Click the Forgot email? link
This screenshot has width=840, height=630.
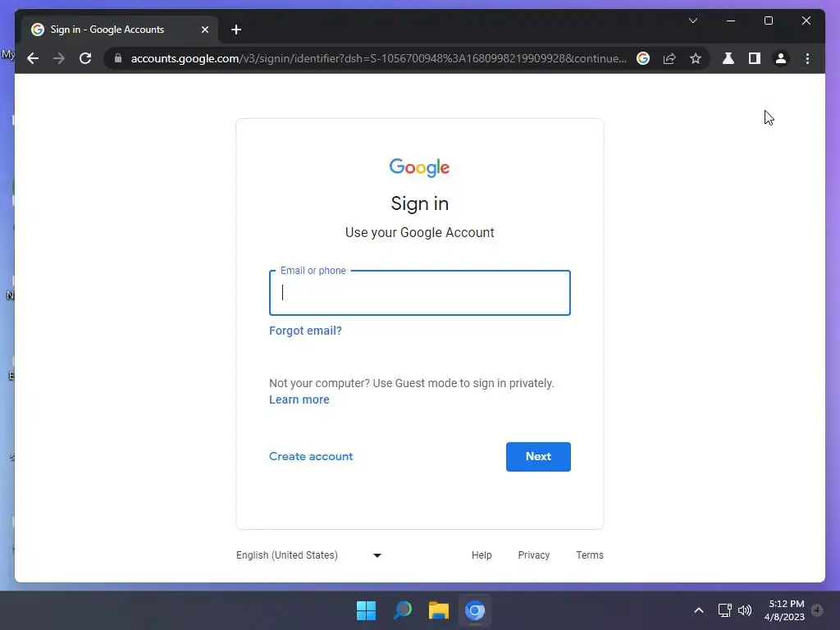coord(305,331)
